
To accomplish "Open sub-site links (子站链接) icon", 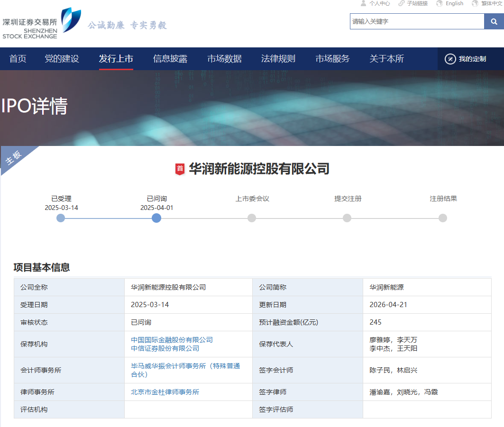I will pyautogui.click(x=413, y=3).
